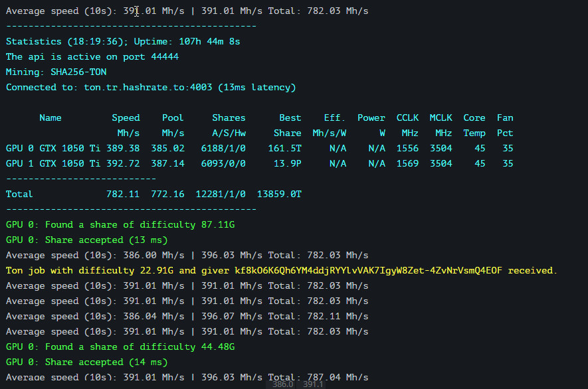Click the Speed column header
This screenshot has width=588, height=389.
[x=126, y=118]
